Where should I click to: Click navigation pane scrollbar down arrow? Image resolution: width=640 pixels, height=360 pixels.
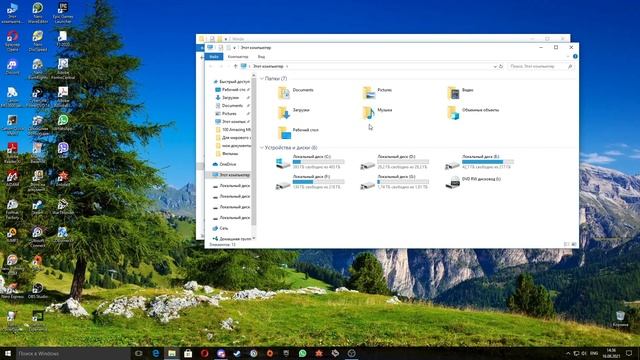(254, 238)
